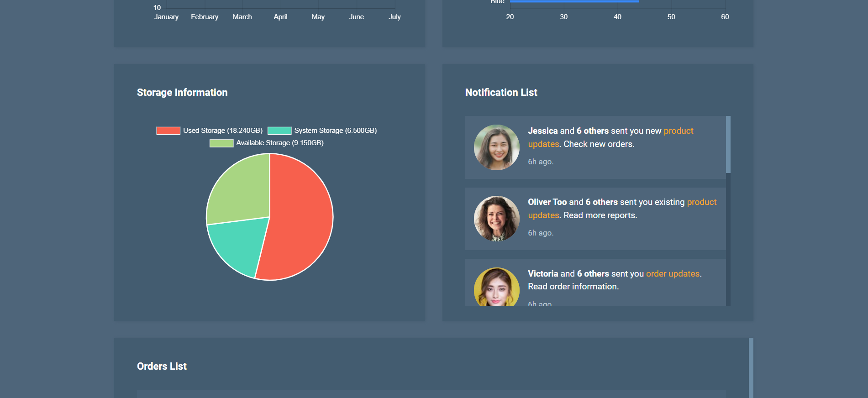Screen dimensions: 868x398
Task: Open product updates link in Oliver Too's notification
Action: tap(701, 202)
